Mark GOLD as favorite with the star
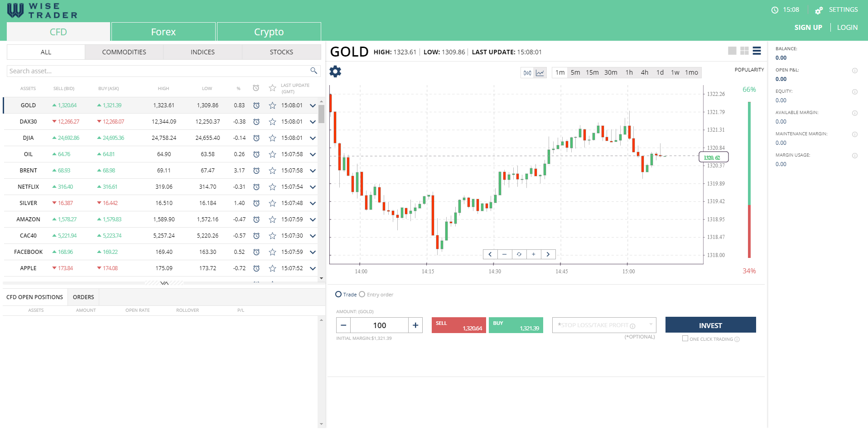 272,105
